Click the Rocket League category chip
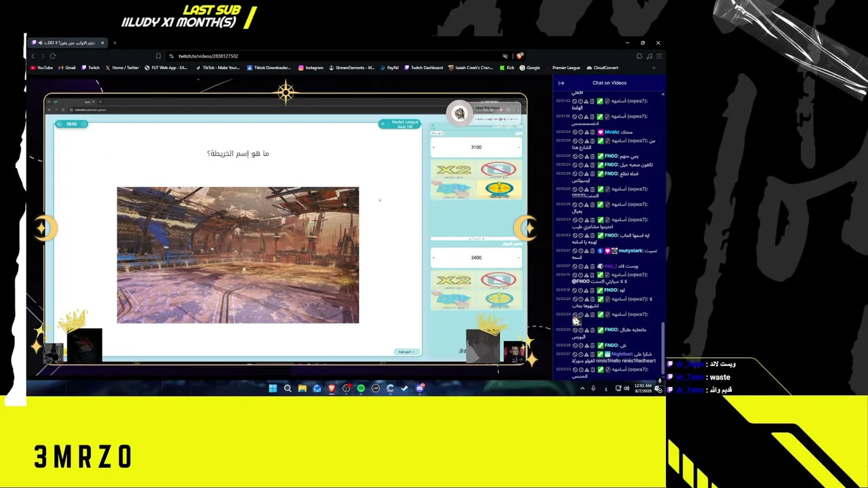The width and height of the screenshot is (868, 488). click(x=400, y=124)
